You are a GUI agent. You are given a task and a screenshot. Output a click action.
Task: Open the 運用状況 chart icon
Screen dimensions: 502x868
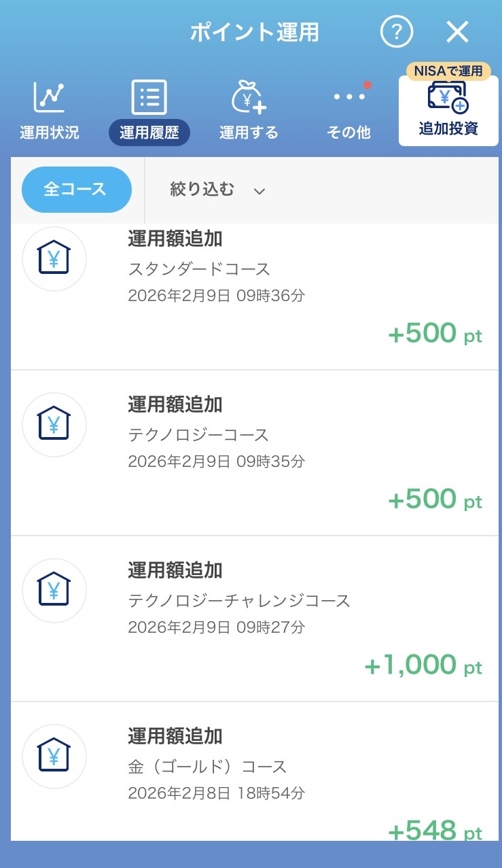pyautogui.click(x=49, y=98)
